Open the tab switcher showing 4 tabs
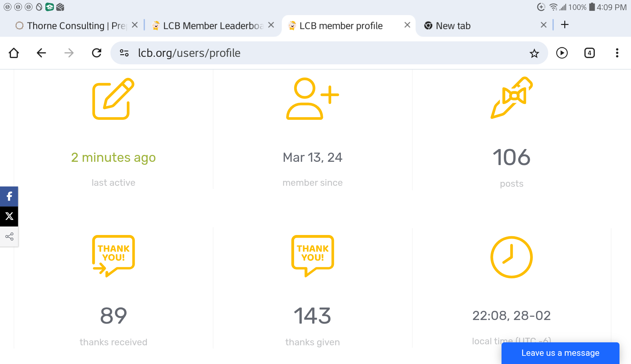631x364 pixels. 589,53
